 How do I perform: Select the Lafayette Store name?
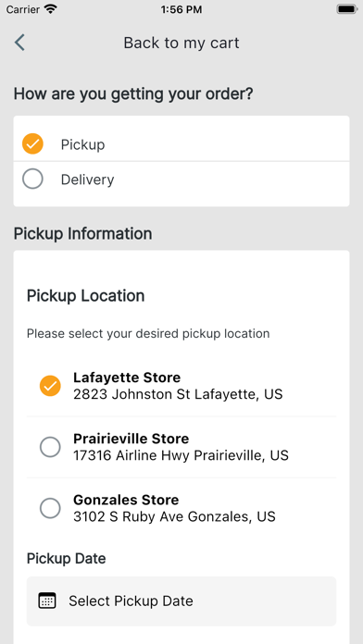[127, 377]
